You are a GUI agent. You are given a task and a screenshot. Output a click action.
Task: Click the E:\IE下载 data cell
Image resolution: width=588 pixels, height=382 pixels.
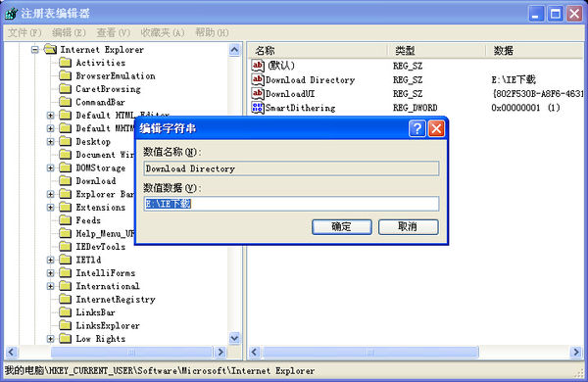pos(514,79)
